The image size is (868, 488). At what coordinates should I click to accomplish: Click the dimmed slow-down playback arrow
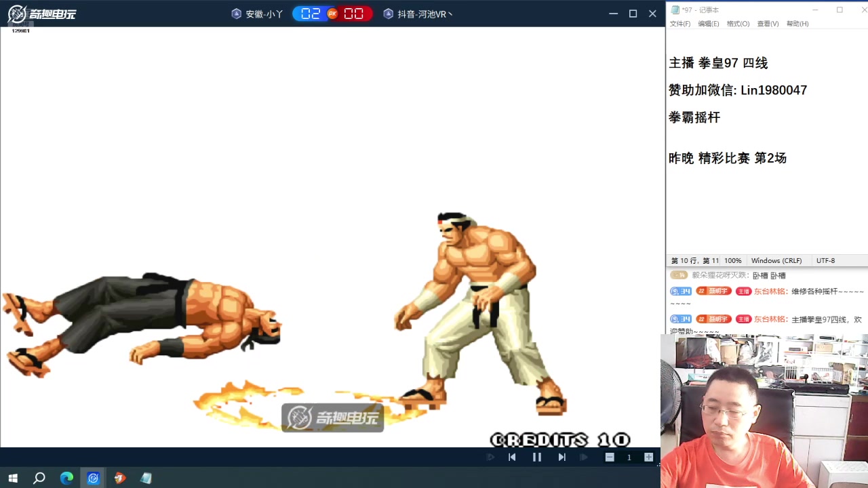[x=490, y=457]
